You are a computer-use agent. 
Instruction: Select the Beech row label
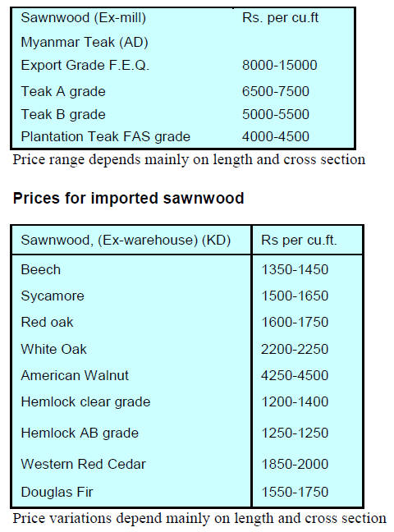[41, 270]
